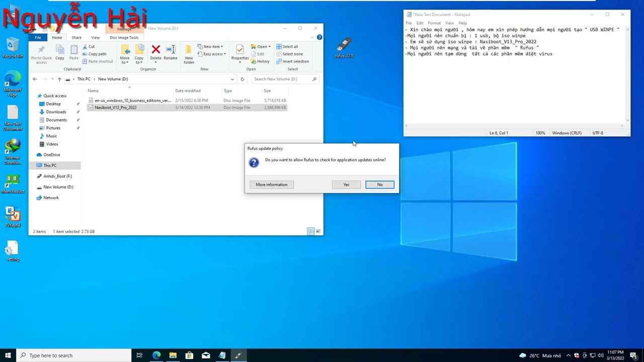Open the Open dropdown in ribbon
The image size is (644, 362).
tap(261, 47)
